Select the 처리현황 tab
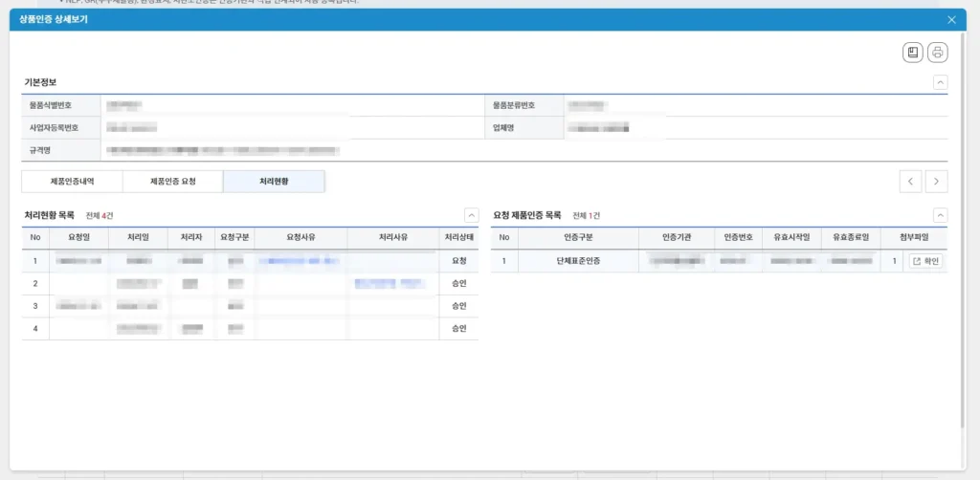The image size is (980, 480). tap(274, 181)
